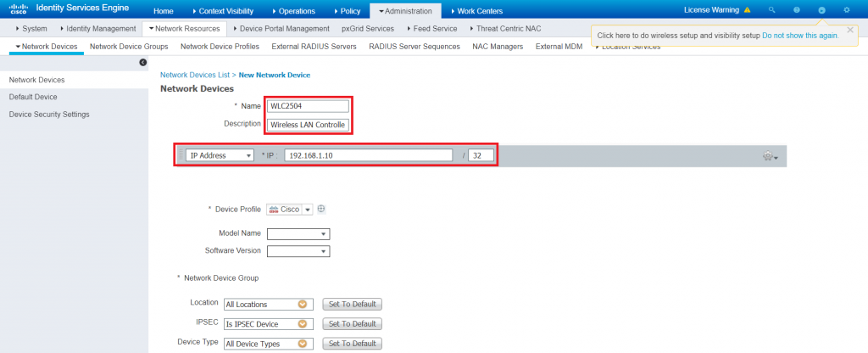
Task: Open help via the question mark icon
Action: 796,11
